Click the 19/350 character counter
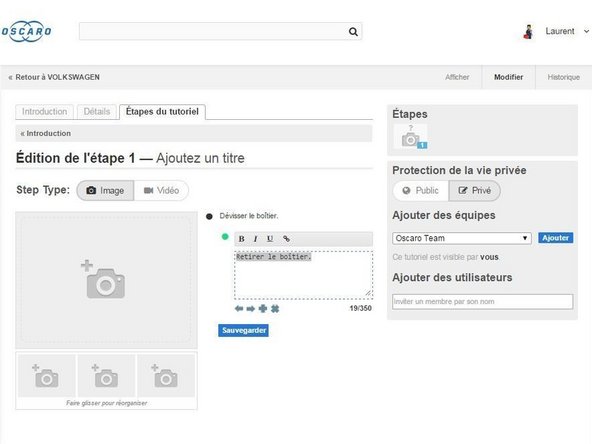The width and height of the screenshot is (592, 444). pyautogui.click(x=361, y=308)
